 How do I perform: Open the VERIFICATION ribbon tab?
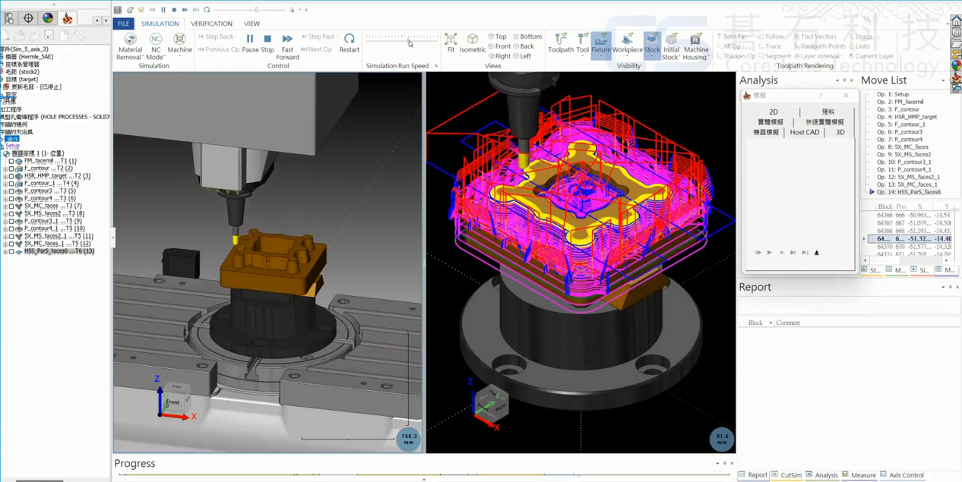coord(211,24)
